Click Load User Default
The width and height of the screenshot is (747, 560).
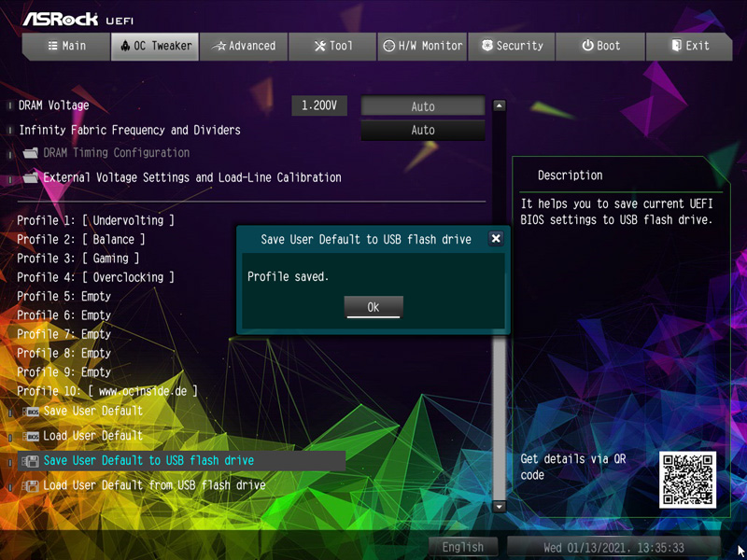pyautogui.click(x=92, y=436)
